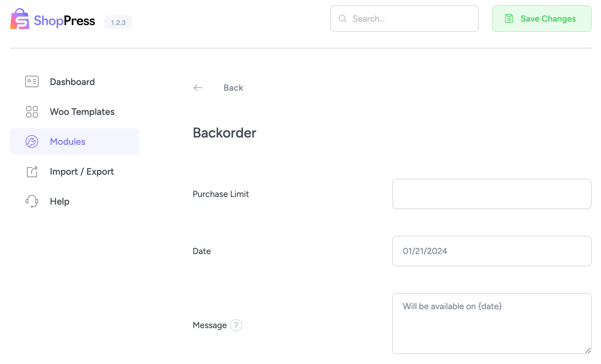The height and width of the screenshot is (364, 601).
Task: Select the Modules wrench icon
Action: click(32, 141)
